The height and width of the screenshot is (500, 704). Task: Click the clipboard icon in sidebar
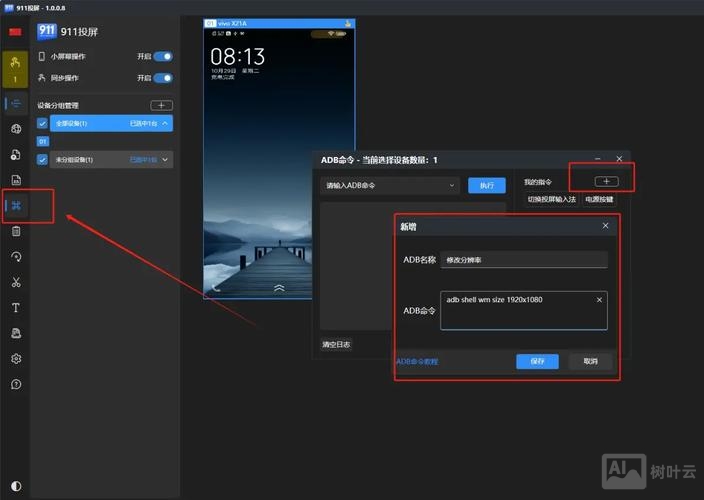pyautogui.click(x=16, y=231)
